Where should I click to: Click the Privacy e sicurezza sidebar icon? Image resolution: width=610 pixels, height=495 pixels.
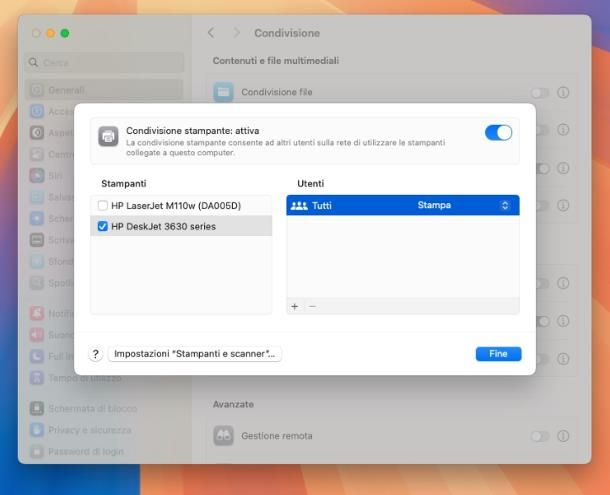point(37,430)
